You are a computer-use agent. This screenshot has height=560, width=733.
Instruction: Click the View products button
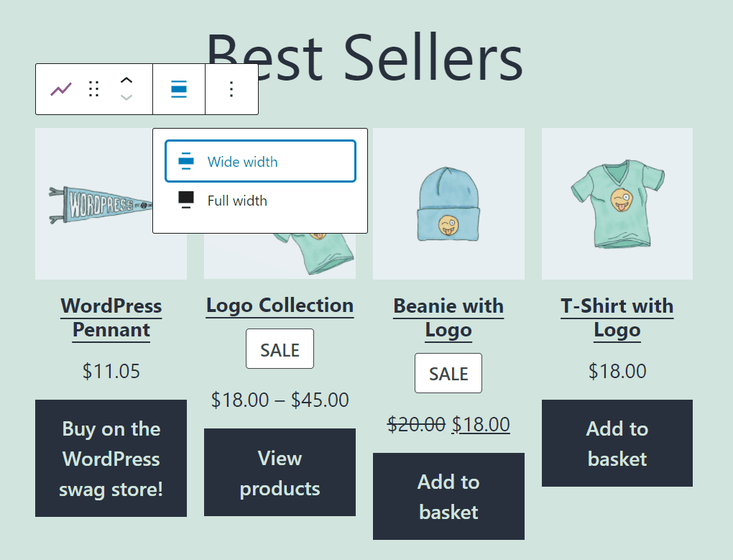click(x=280, y=472)
